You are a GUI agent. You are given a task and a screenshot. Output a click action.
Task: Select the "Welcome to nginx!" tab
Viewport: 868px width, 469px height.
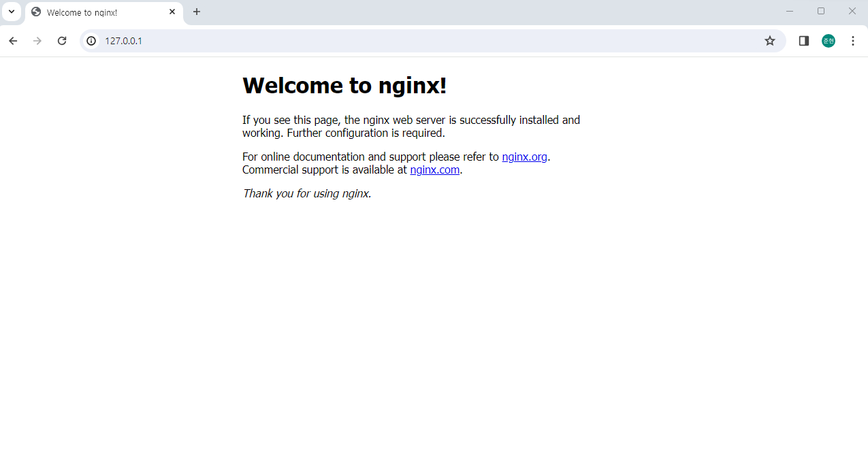pyautogui.click(x=104, y=12)
